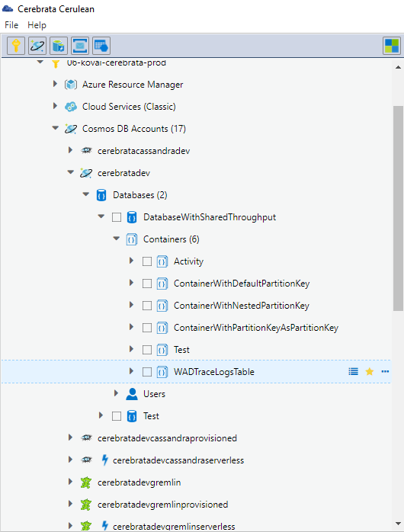Viewport: 404px width, 532px height.
Task: Select the cerebratadevgremlinprovisioned label
Action: pyautogui.click(x=163, y=505)
